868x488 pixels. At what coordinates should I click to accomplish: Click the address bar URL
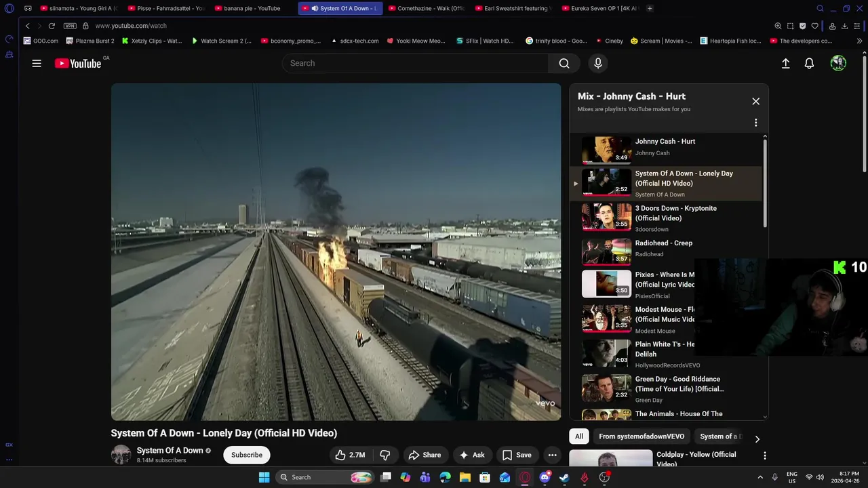pos(131,26)
